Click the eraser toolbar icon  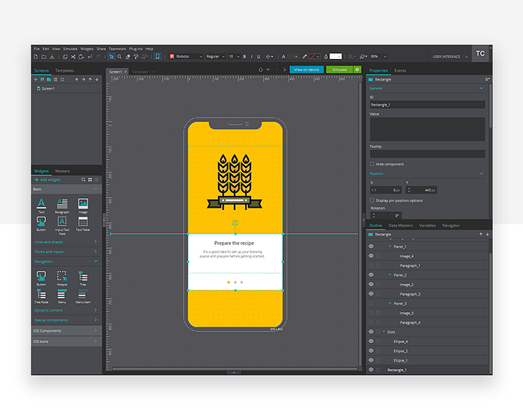point(128,57)
